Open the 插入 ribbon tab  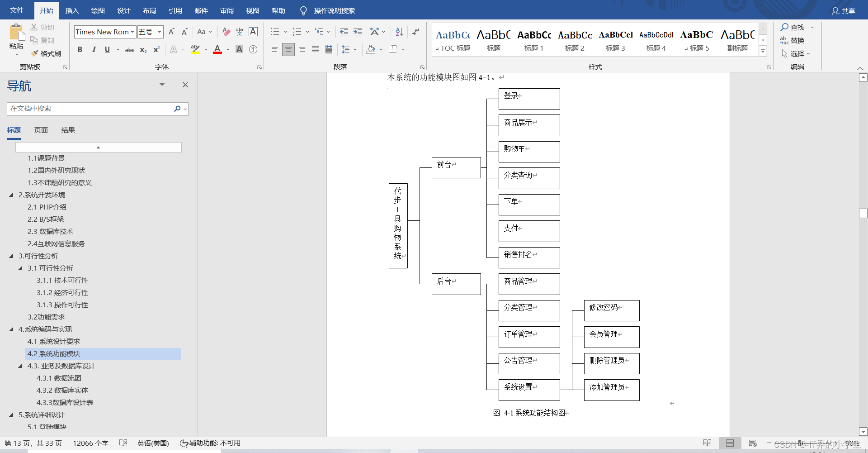pyautogui.click(x=72, y=10)
